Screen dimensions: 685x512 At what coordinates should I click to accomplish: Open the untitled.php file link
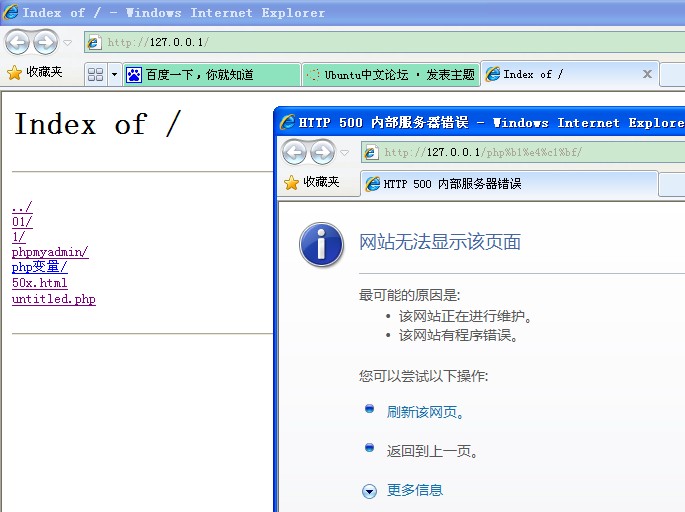tap(54, 299)
